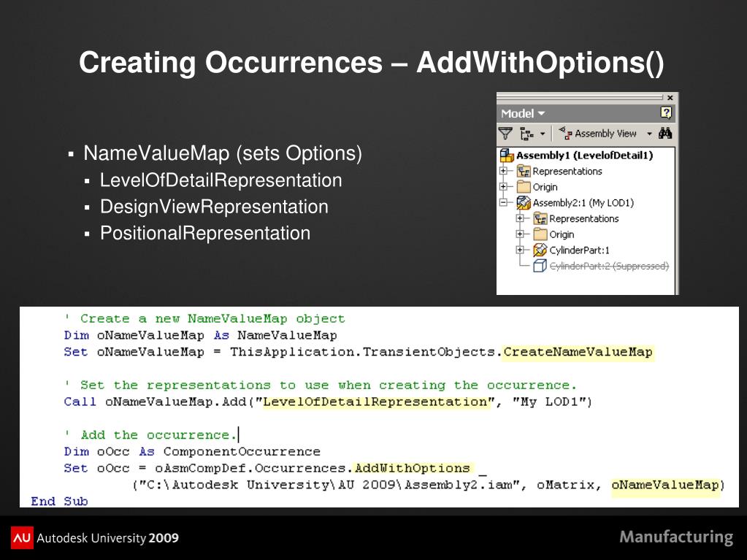Click the filter funnel icon in Model panel
The image size is (747, 560).
pyautogui.click(x=505, y=134)
